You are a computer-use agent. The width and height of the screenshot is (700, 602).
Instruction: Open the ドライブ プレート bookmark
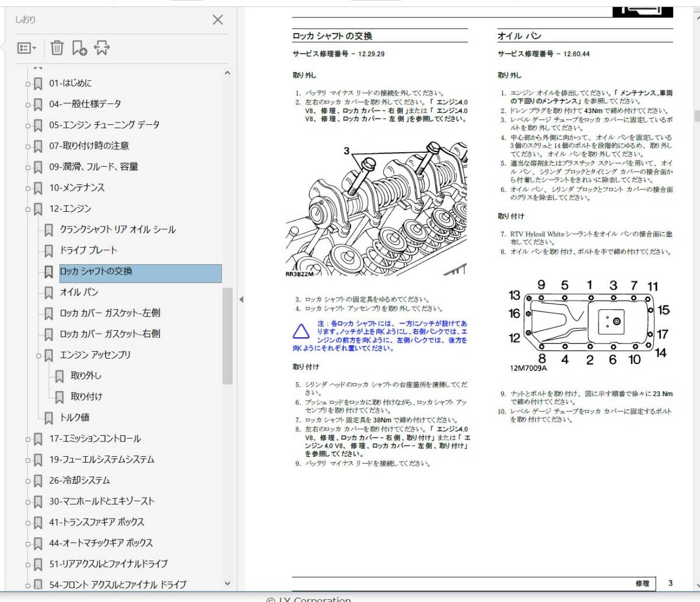(89, 250)
